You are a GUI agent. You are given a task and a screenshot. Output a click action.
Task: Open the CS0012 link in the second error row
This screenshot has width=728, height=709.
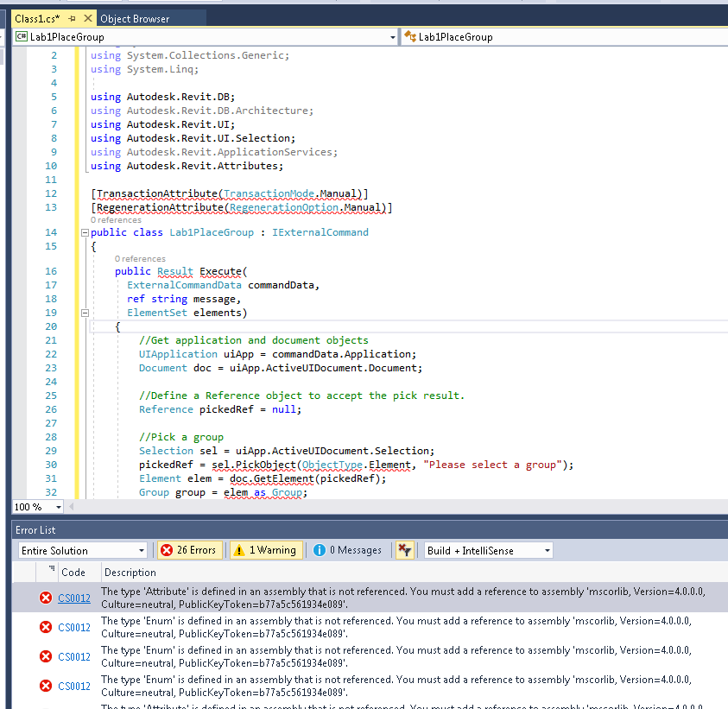(74, 627)
